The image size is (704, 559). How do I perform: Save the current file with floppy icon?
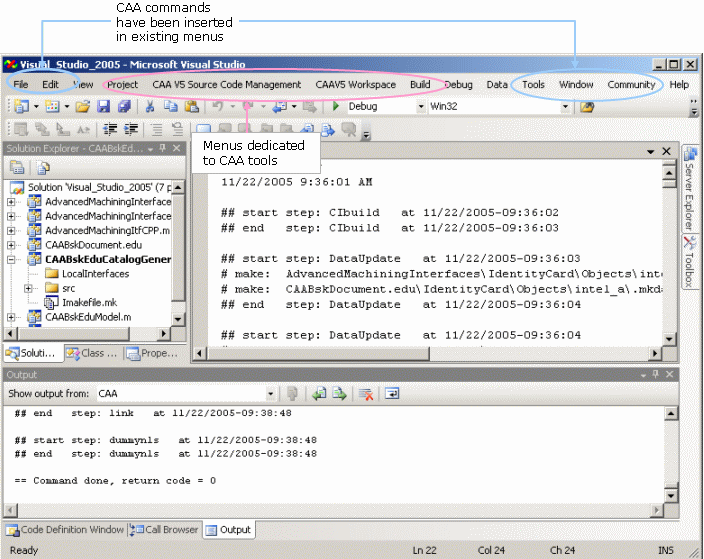(104, 106)
